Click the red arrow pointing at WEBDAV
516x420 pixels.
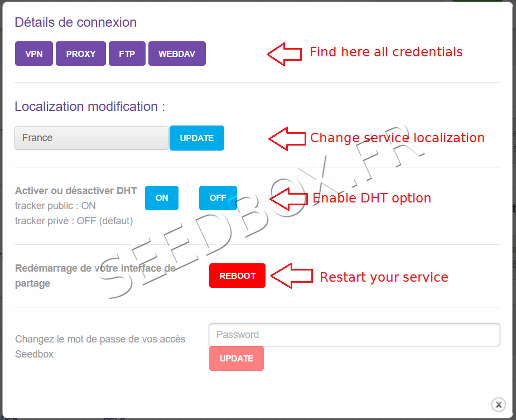(x=284, y=54)
